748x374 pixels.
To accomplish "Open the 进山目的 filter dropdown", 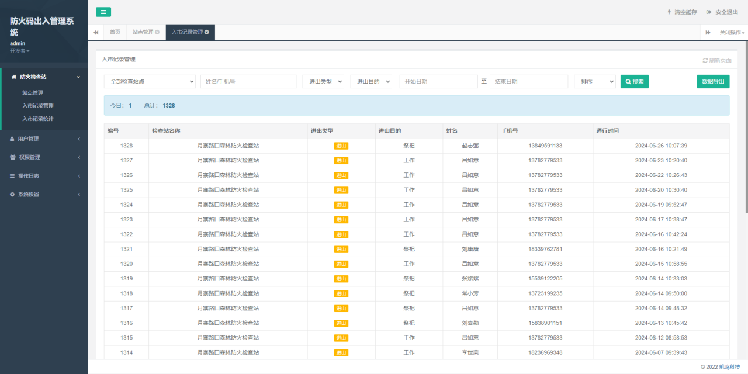I will (x=373, y=82).
